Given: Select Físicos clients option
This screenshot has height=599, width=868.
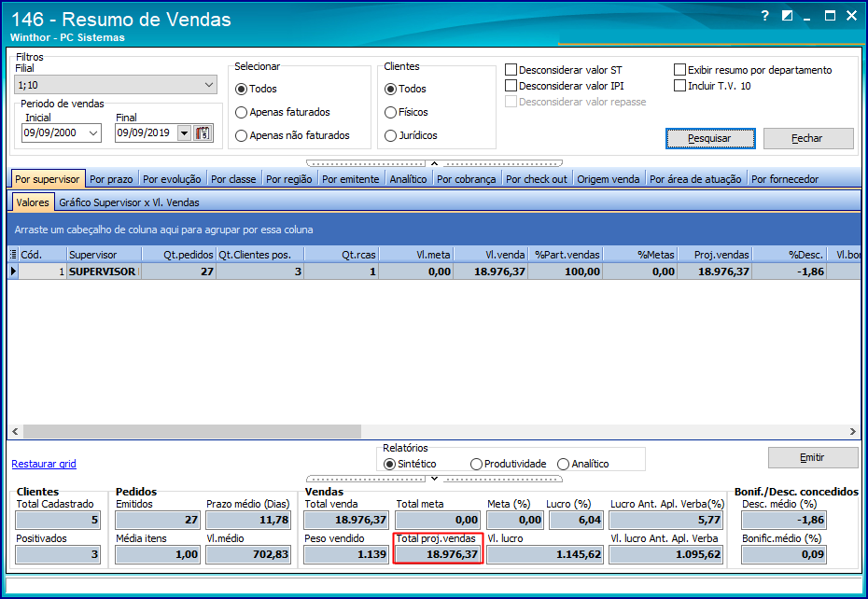Looking at the screenshot, I should [406, 112].
